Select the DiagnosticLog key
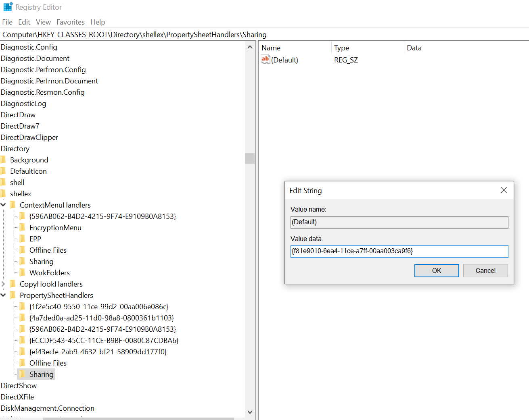Screen dimensions: 529x420 (x=23, y=104)
